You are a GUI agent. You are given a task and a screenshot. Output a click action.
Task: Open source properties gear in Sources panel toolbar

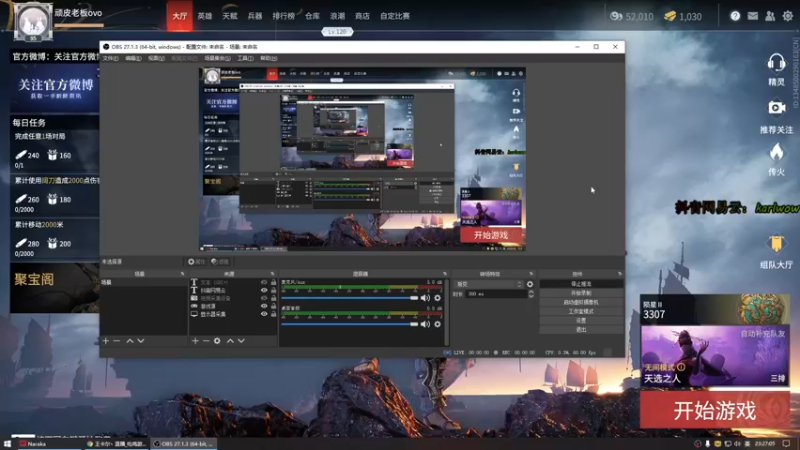point(217,341)
